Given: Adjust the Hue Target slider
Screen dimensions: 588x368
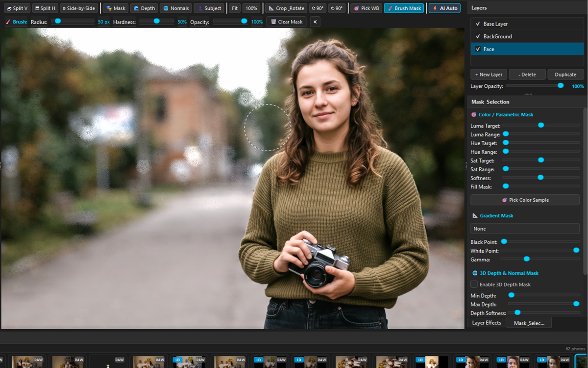Looking at the screenshot, I should pos(541,143).
